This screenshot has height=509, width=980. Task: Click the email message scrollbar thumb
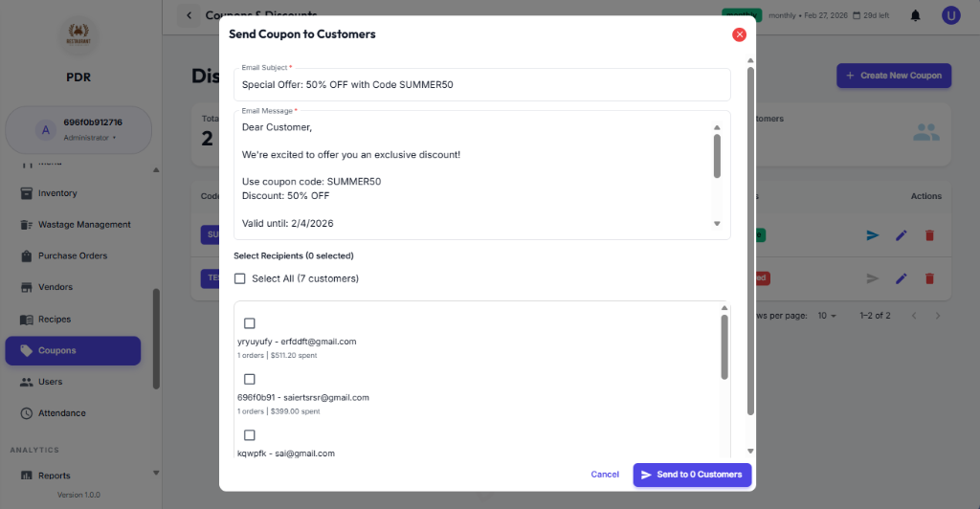[717, 156]
